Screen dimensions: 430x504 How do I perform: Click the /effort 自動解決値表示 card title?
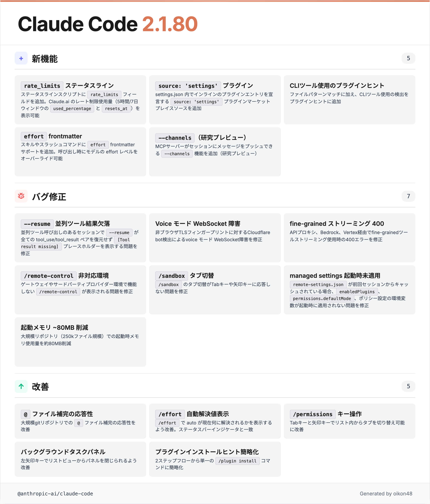(192, 414)
